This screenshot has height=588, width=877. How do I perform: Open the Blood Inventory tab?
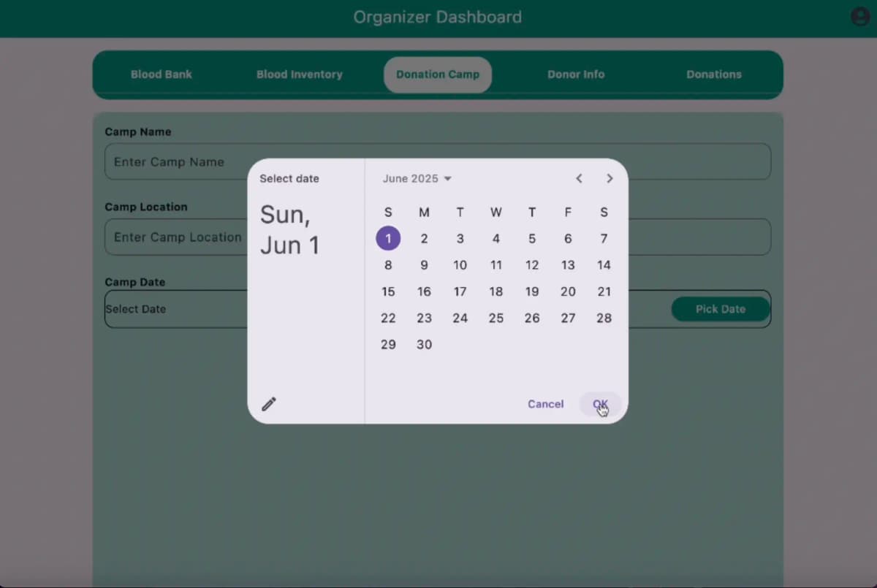pyautogui.click(x=299, y=75)
